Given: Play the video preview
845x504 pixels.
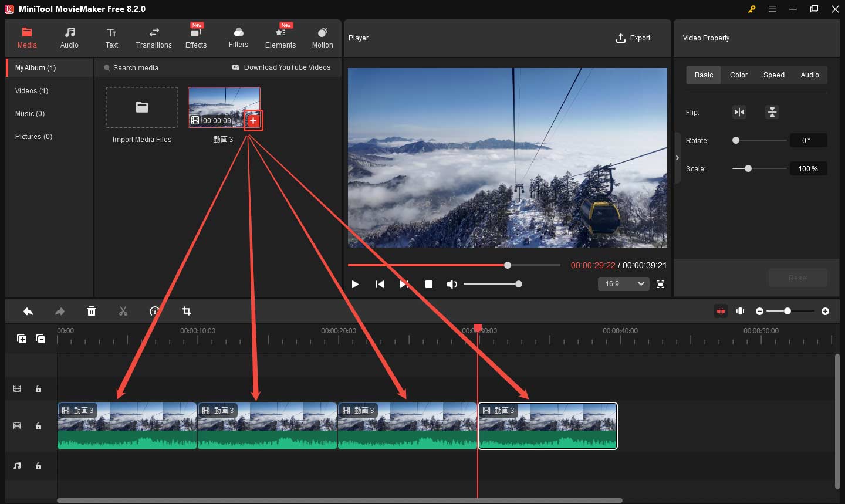Looking at the screenshot, I should [355, 284].
